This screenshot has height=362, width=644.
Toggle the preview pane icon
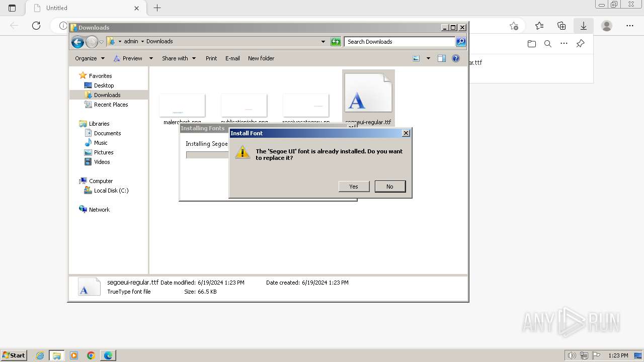click(x=442, y=58)
